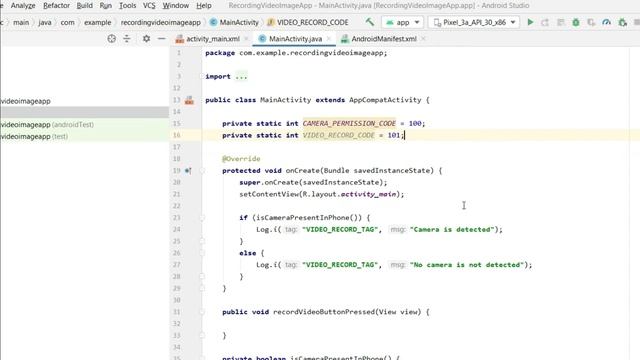Click the Attach Debugger to Process icon
This screenshot has width=640, height=360.
point(622,22)
